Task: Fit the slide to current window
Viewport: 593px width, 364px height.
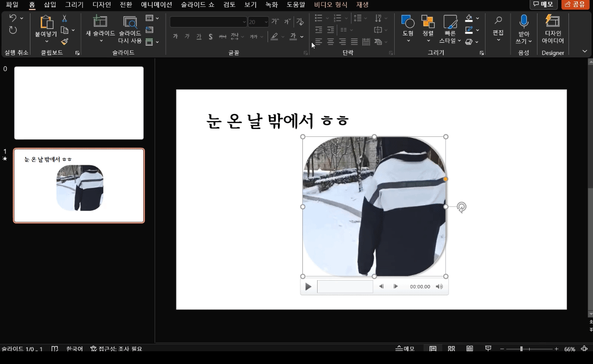Action: 585,349
